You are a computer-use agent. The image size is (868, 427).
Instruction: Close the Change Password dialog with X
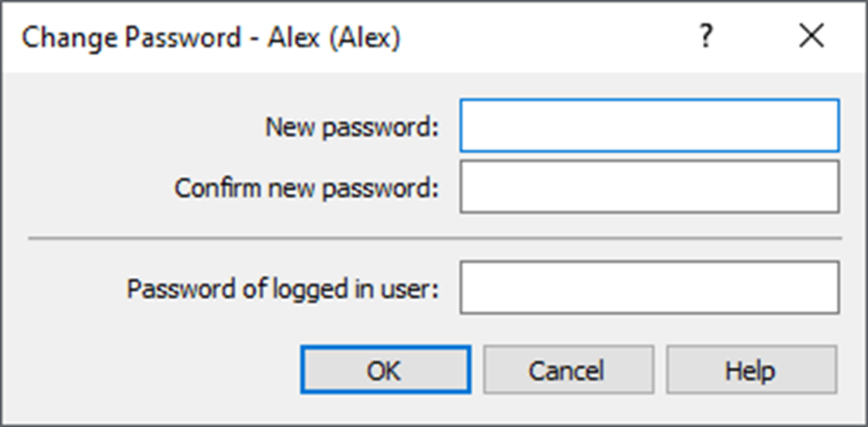(x=811, y=37)
